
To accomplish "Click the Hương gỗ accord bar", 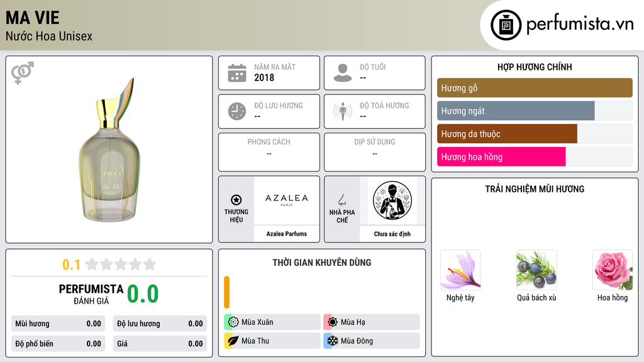I will (535, 88).
